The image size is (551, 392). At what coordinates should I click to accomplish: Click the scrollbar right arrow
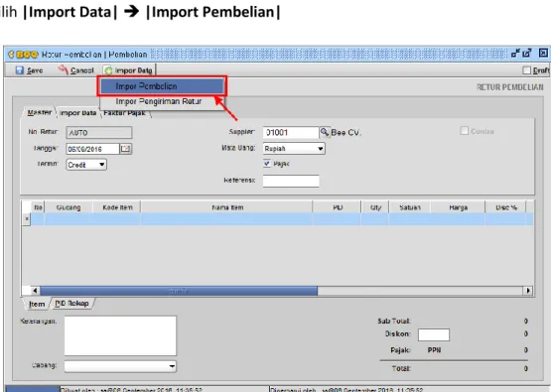pos(528,291)
